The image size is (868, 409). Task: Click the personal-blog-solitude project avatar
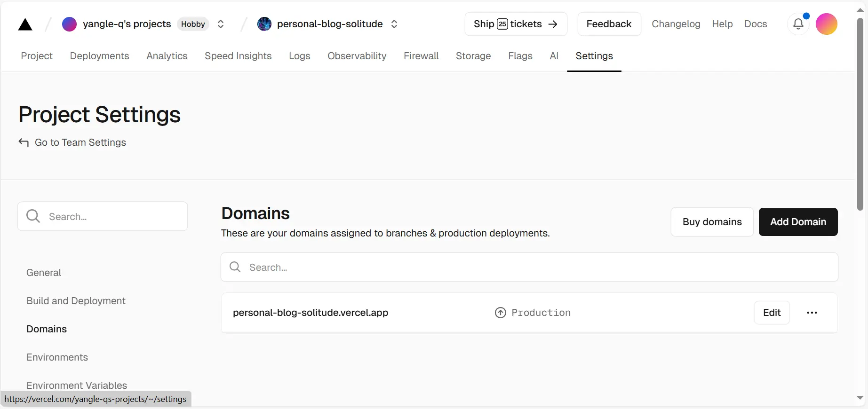coord(264,24)
